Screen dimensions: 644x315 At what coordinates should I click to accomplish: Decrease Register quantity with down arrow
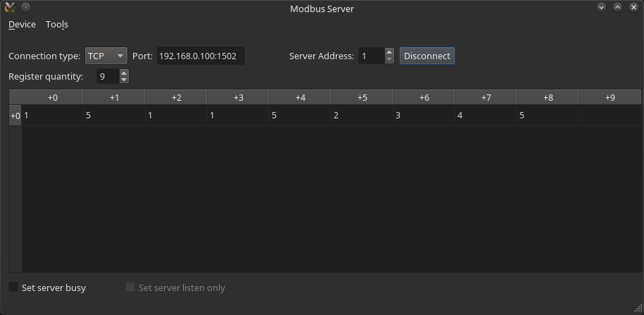[124, 80]
